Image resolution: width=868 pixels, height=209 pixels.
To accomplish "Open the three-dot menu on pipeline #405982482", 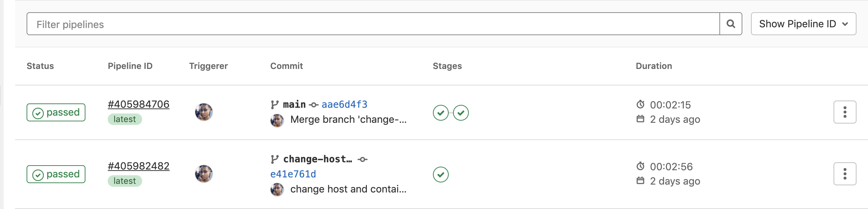I will [845, 174].
